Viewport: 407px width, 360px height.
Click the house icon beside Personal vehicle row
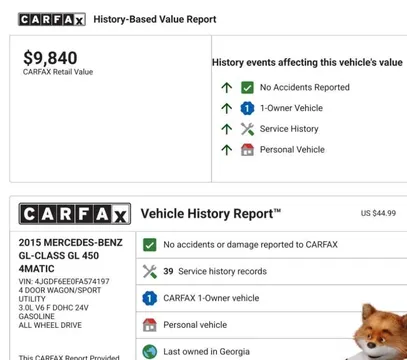(x=149, y=325)
